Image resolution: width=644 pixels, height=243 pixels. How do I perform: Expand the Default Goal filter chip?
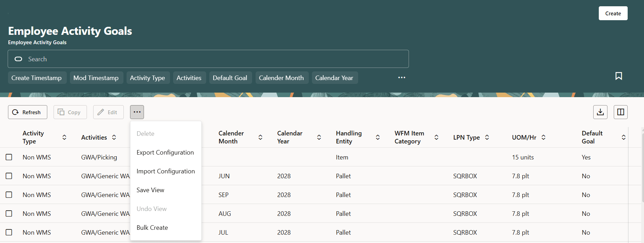(x=230, y=78)
